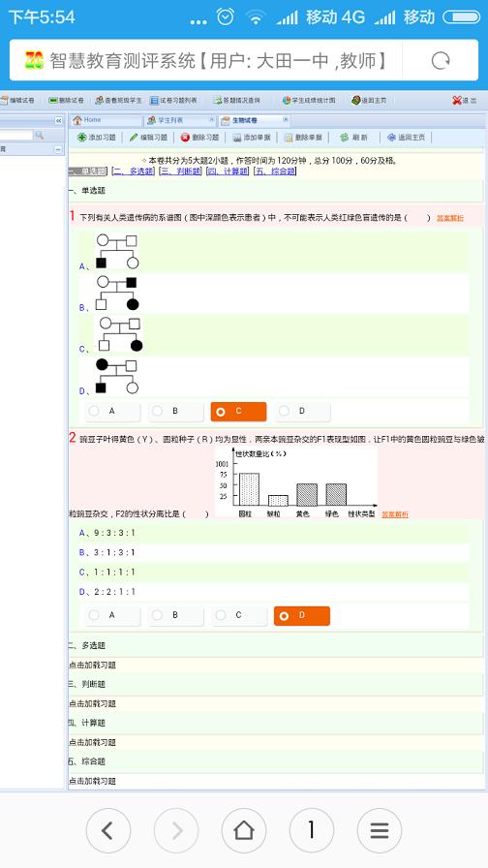Click the 添加习题 add exercise button
Screen dimensions: 488x868
coord(96,138)
